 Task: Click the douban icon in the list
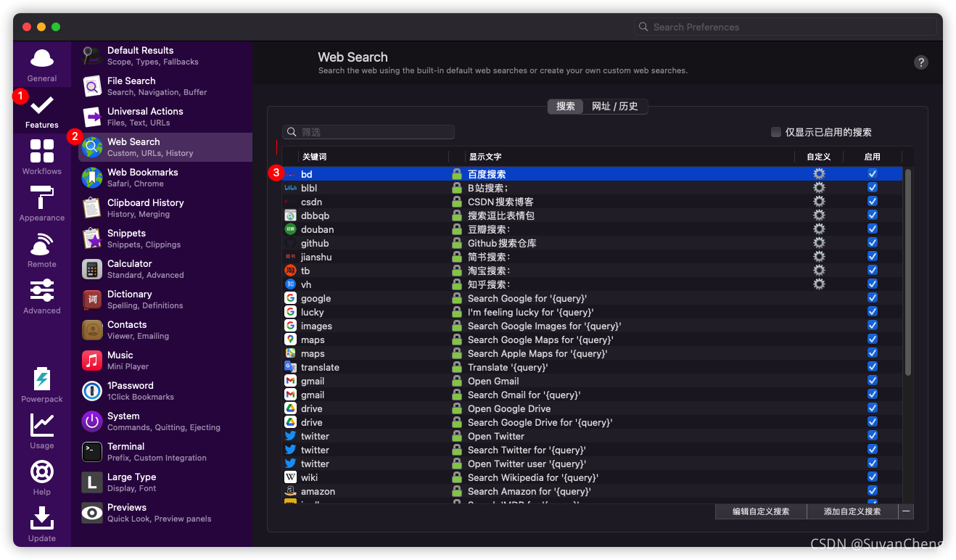[290, 229]
